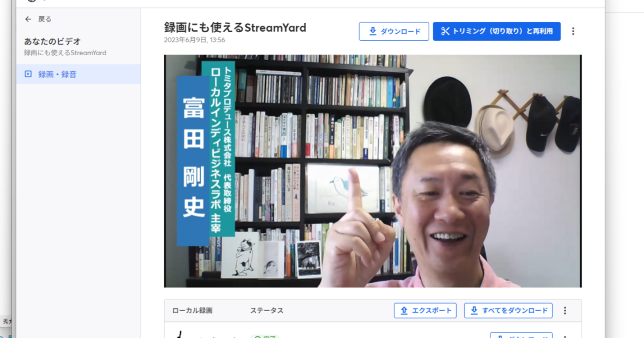Click the audio track icon in the recording row
The image size is (644, 338).
180,335
